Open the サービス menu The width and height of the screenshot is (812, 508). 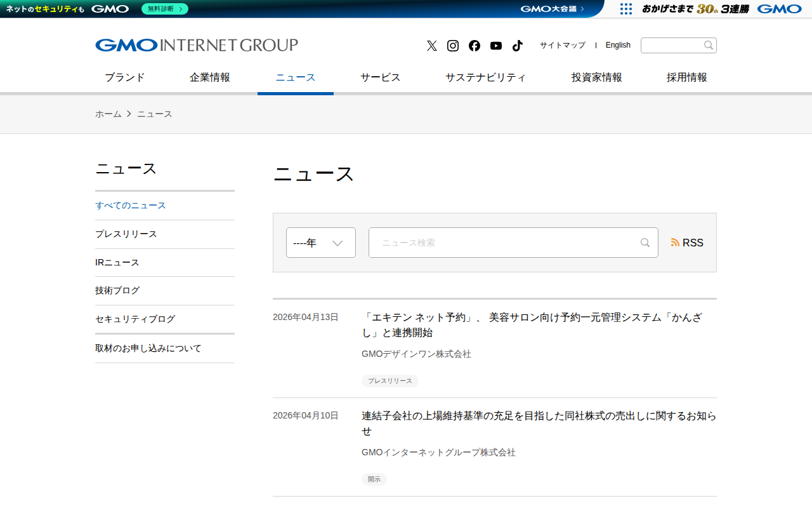click(381, 77)
